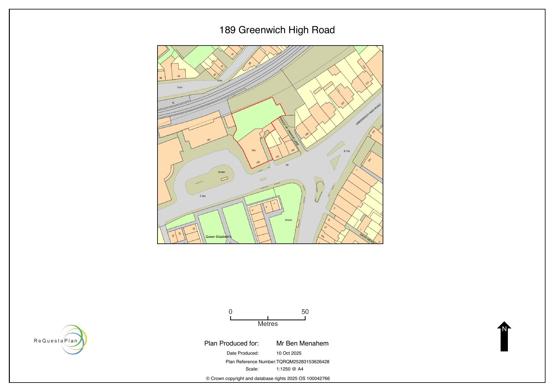Click the green area inside the red boundary

257,117
